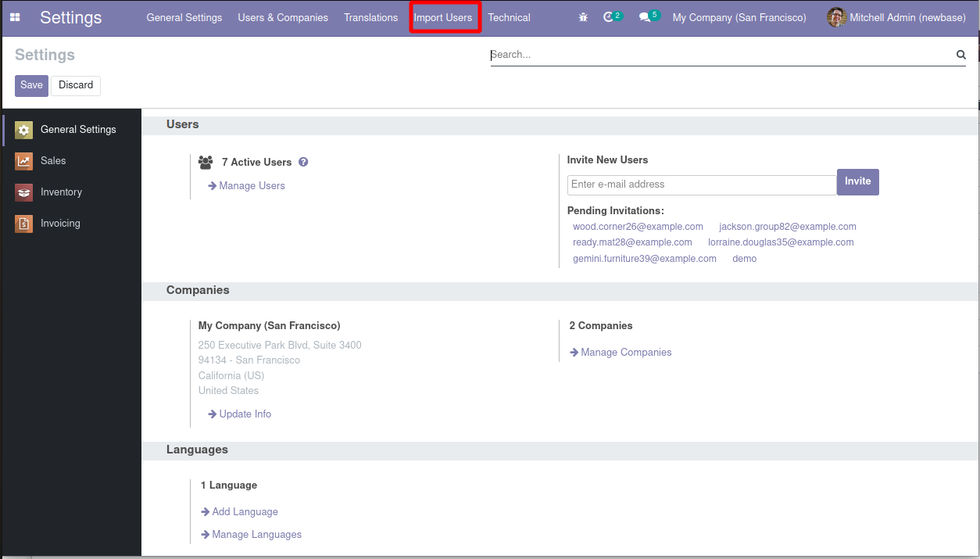Open the Manage Languages link

(251, 535)
